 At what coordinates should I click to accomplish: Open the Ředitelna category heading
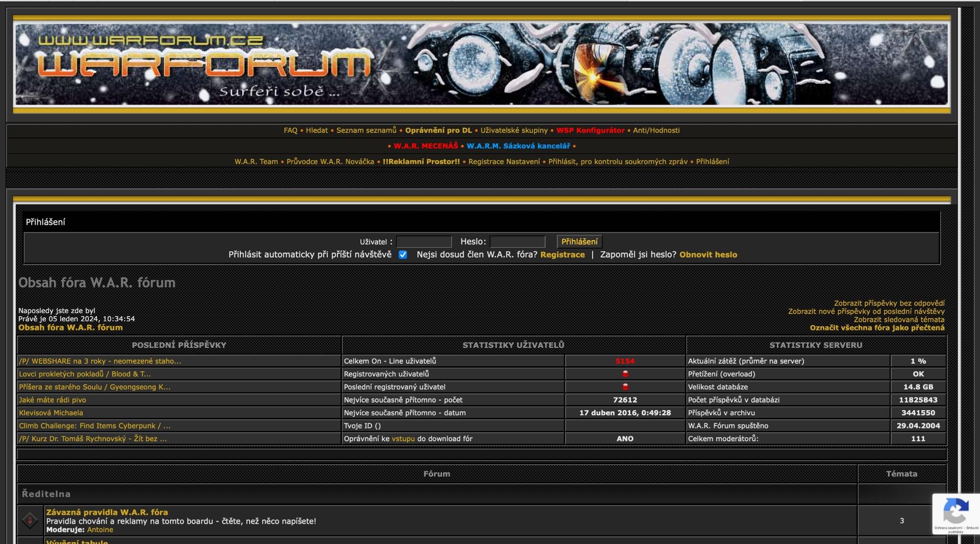click(x=46, y=494)
